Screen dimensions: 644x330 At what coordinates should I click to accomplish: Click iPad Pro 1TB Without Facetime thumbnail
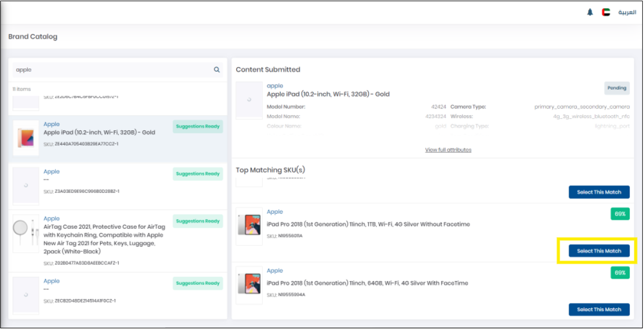[x=249, y=226]
